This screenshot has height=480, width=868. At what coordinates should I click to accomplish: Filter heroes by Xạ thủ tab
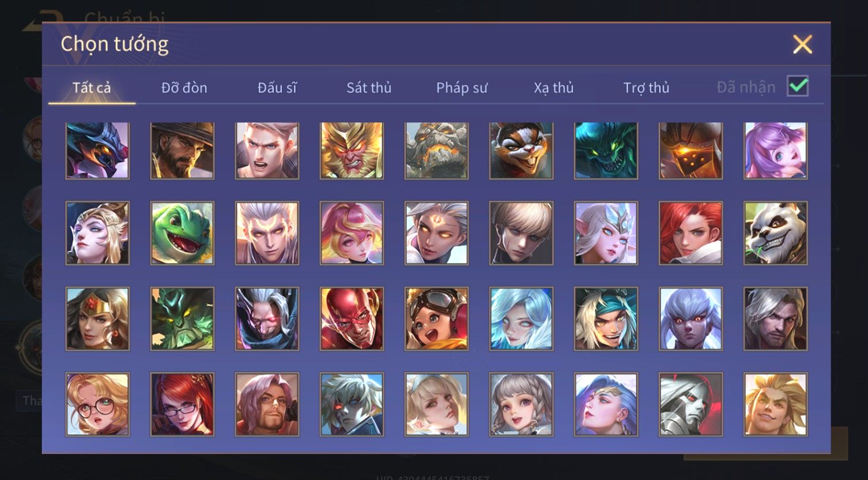tap(554, 88)
